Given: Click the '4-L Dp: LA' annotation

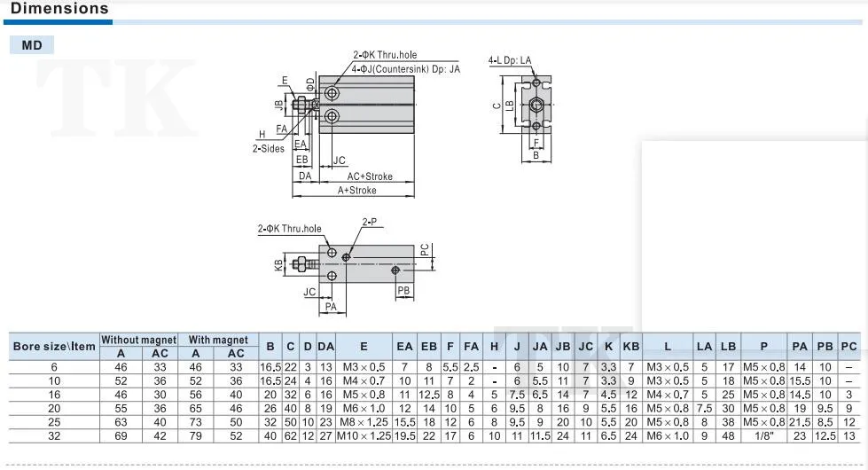Looking at the screenshot, I should click(x=510, y=60).
